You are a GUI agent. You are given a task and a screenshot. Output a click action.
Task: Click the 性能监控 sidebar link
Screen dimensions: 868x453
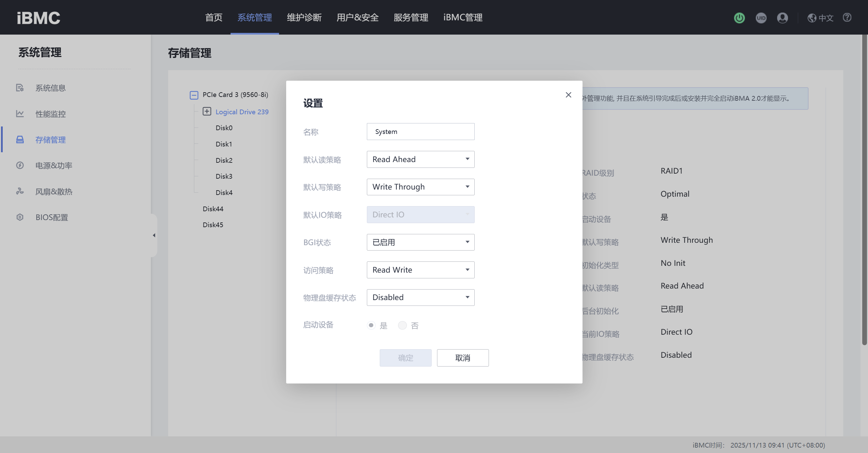tap(51, 114)
